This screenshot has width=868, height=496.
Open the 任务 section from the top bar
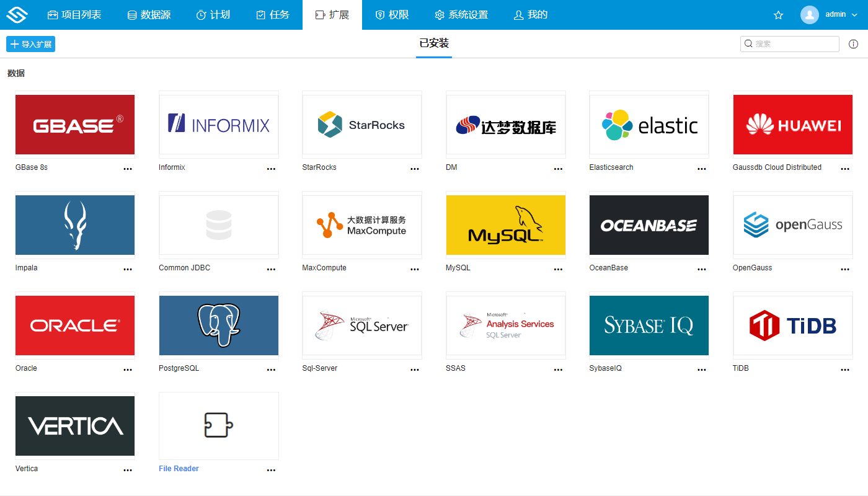pos(272,15)
